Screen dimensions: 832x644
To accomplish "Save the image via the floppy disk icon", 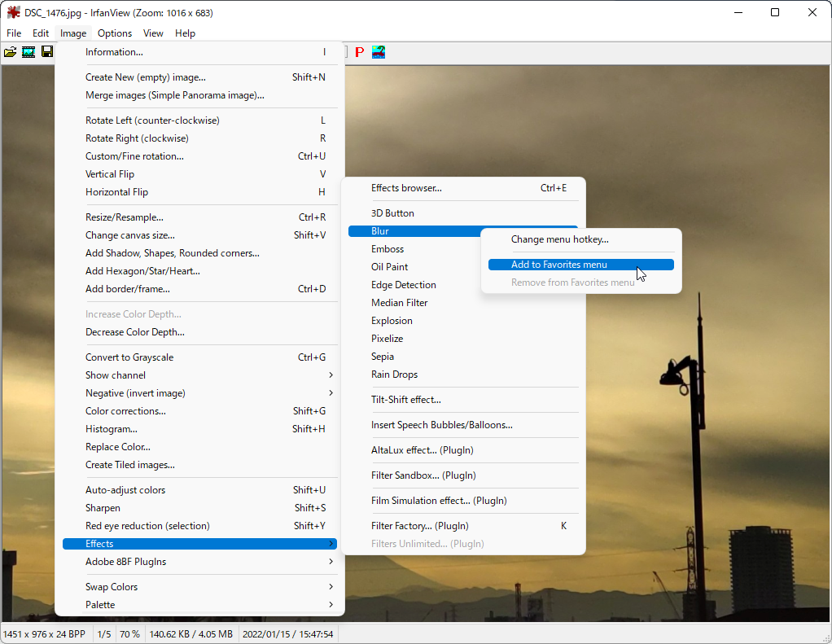I will pyautogui.click(x=46, y=50).
